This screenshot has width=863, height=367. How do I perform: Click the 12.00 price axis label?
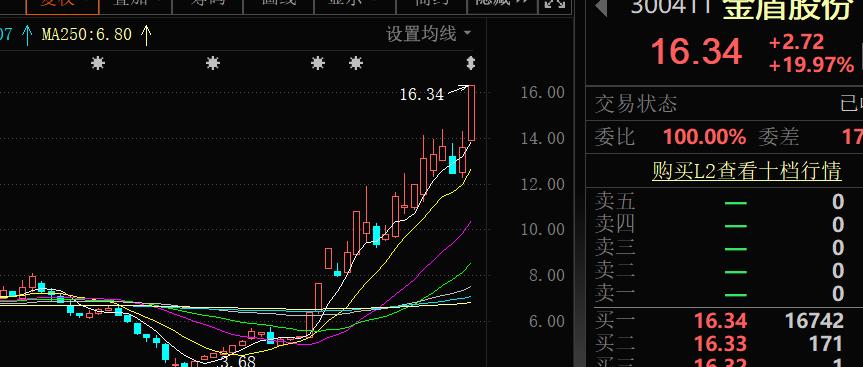click(x=543, y=184)
